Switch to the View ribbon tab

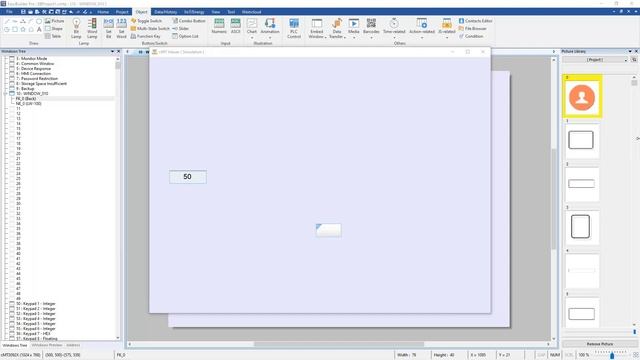pyautogui.click(x=216, y=12)
